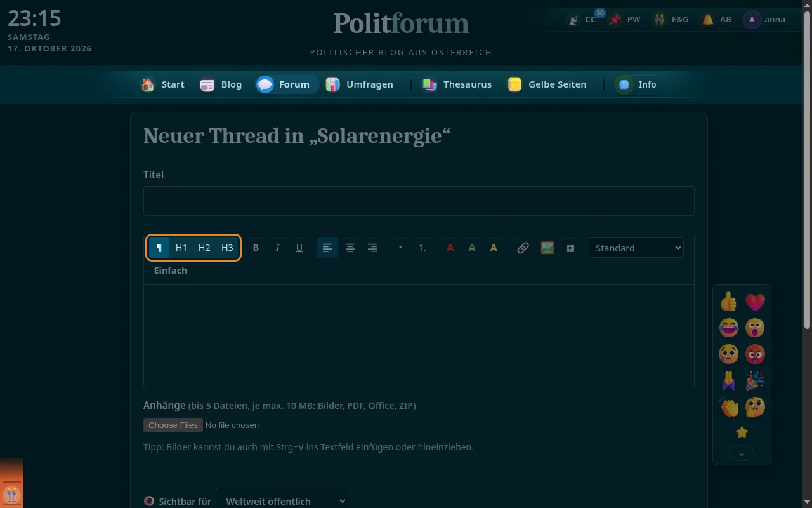The height and width of the screenshot is (508, 812).
Task: Center-align the text
Action: 350,248
